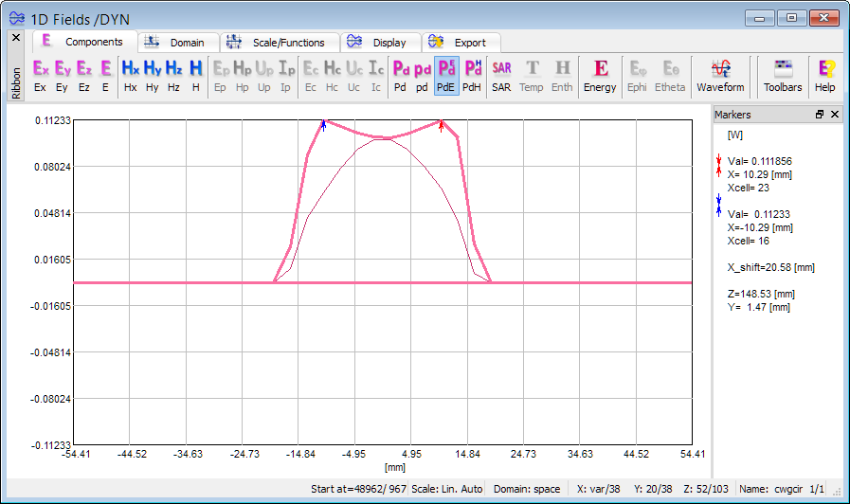
Task: Open the Scale/Functions tab
Action: point(279,43)
